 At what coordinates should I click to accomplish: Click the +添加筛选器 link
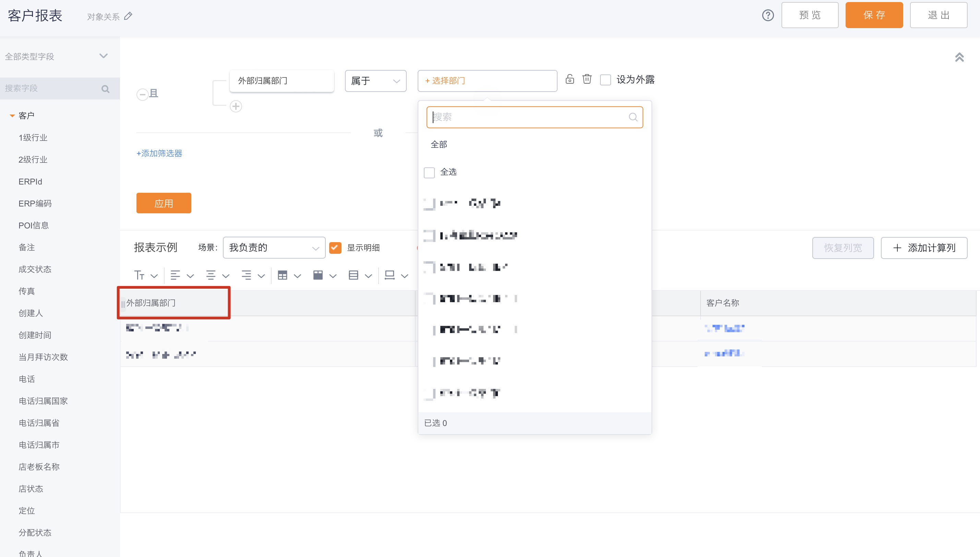tap(159, 153)
